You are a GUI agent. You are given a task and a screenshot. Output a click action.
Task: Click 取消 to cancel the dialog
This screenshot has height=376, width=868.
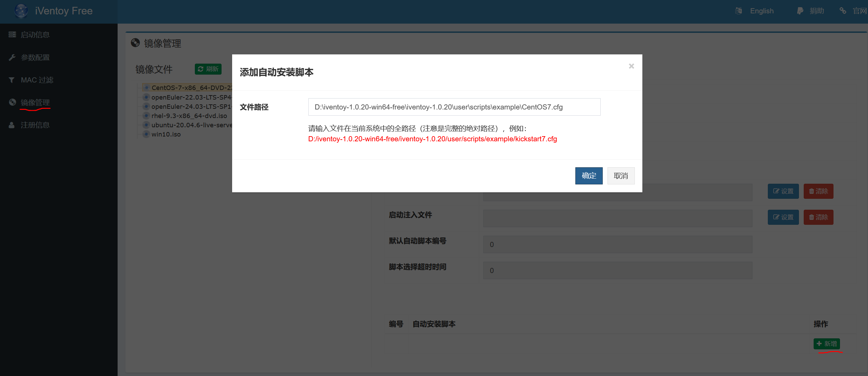point(621,176)
